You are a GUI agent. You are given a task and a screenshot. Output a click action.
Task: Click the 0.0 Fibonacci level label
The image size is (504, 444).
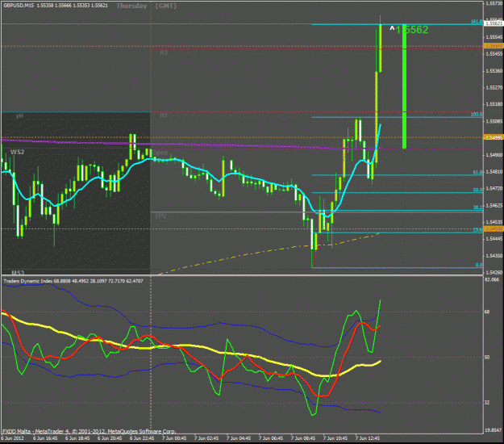pos(479,265)
